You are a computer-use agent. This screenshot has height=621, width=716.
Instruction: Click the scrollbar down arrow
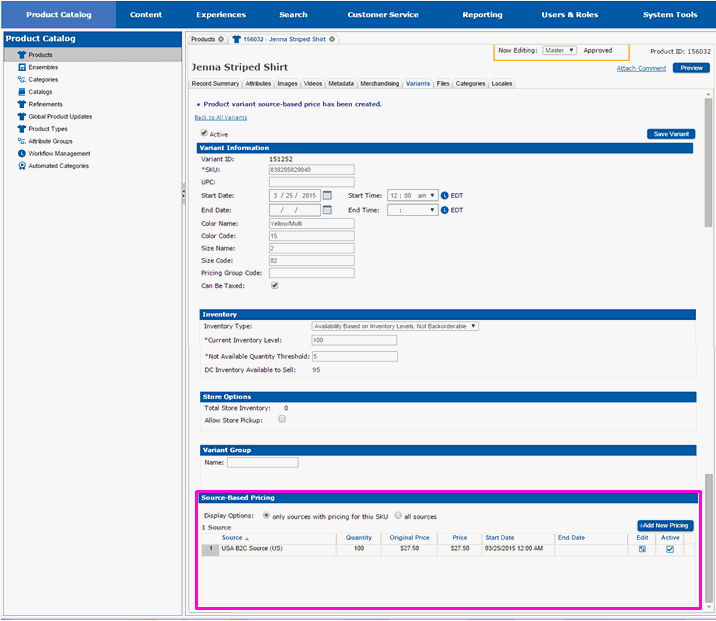pos(708,607)
